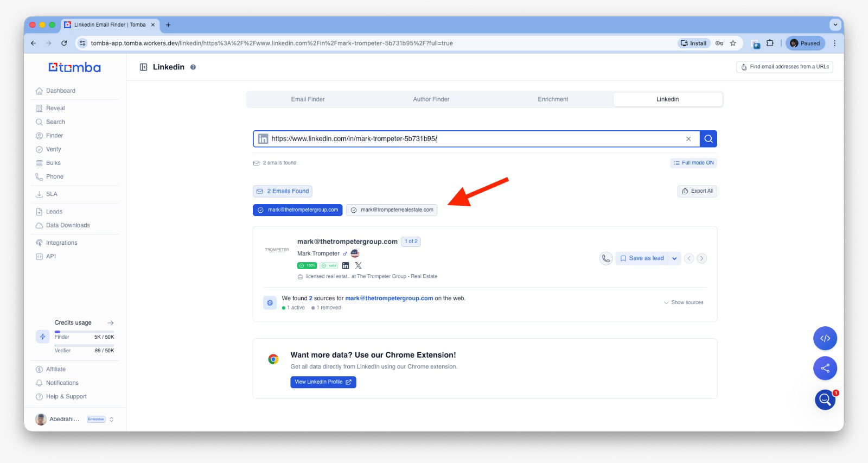Screen dimensions: 868x463
Task: Click the View LinkedIn Profile button
Action: point(323,382)
